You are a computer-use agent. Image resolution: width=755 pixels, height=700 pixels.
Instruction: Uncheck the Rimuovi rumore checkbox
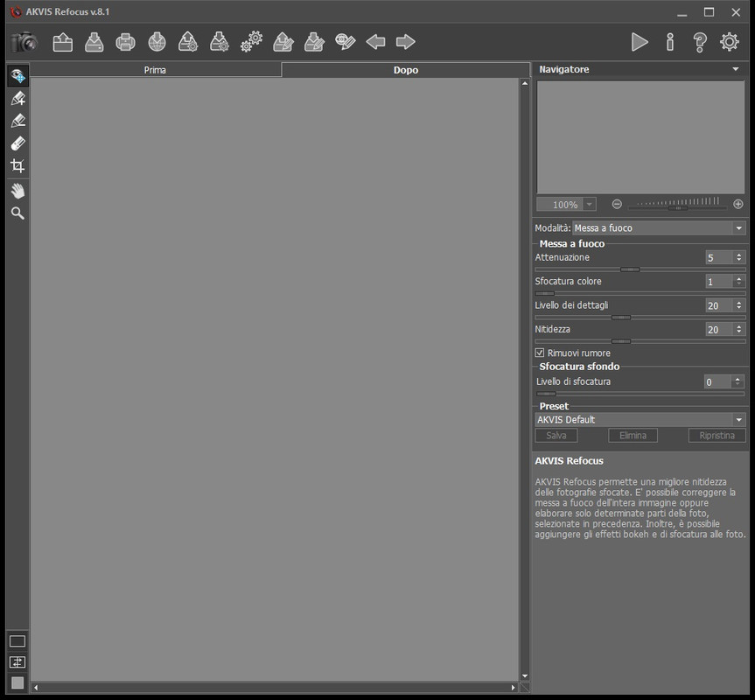tap(540, 353)
